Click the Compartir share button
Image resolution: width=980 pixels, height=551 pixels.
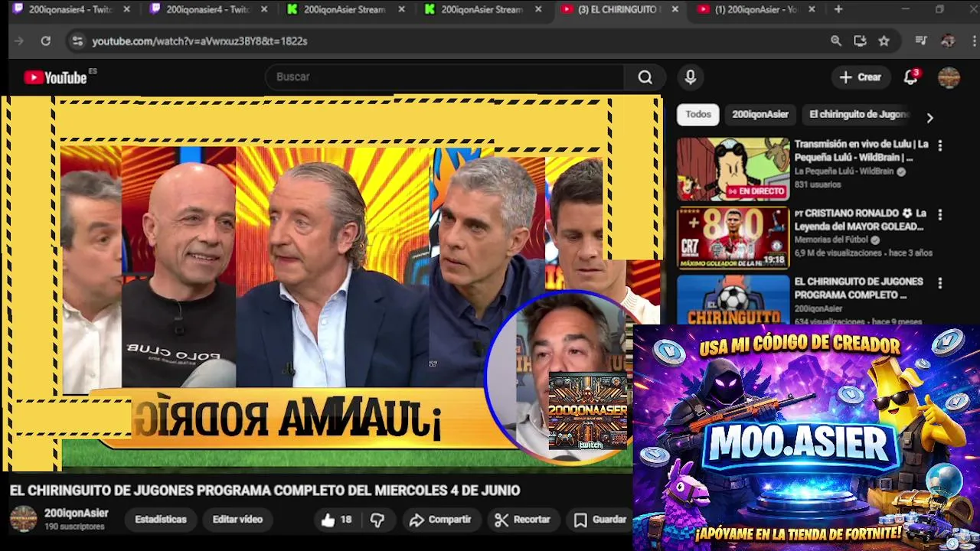pyautogui.click(x=440, y=520)
